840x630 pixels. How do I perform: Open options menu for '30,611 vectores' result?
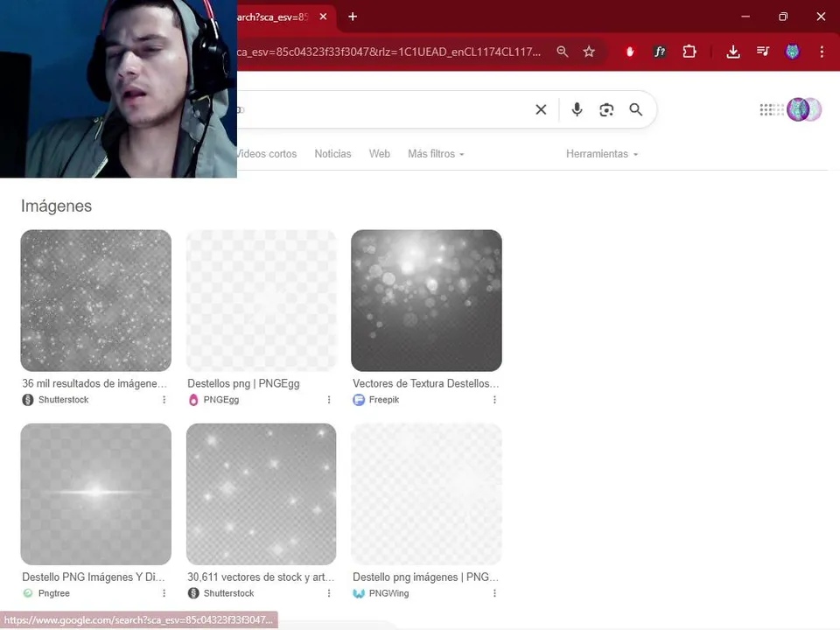point(329,593)
